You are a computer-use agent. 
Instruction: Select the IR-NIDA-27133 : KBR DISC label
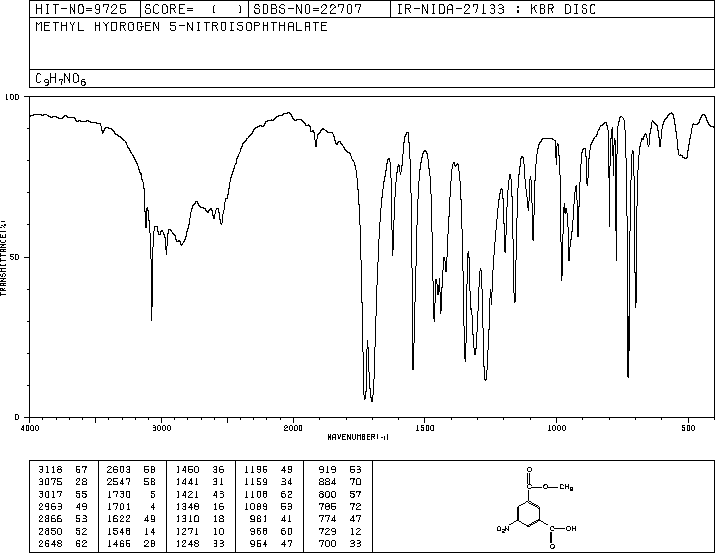click(x=496, y=9)
